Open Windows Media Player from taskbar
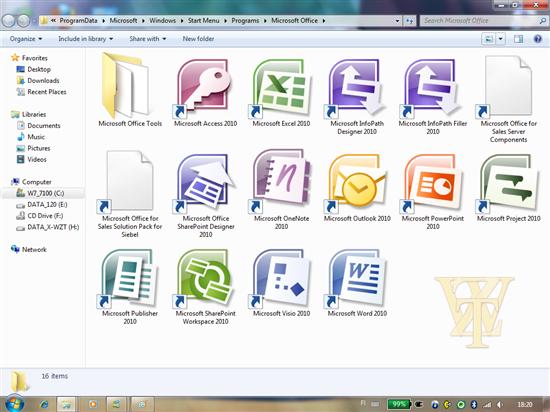Screen dimensions: 550x412 pos(93,404)
